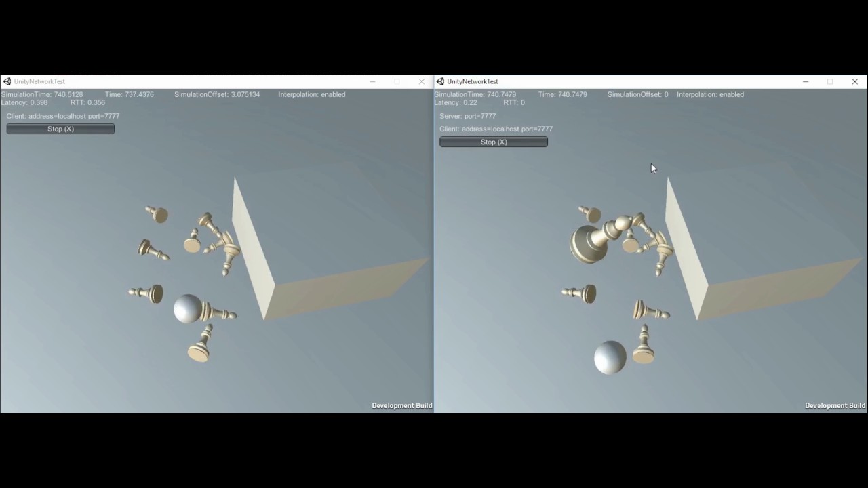Click 'Development Build' label in left window
The image size is (868, 488).
pyautogui.click(x=401, y=405)
